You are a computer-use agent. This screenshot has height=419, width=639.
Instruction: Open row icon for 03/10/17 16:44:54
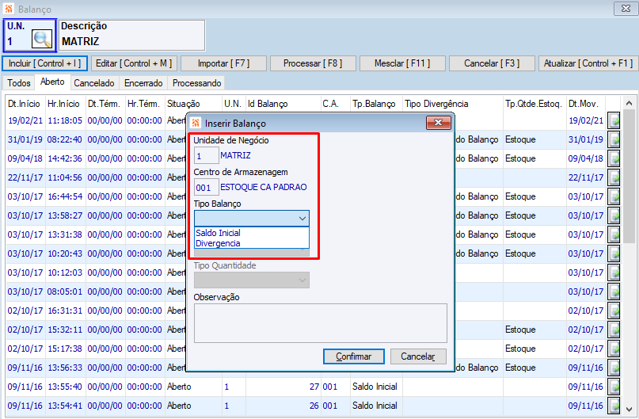click(x=613, y=196)
